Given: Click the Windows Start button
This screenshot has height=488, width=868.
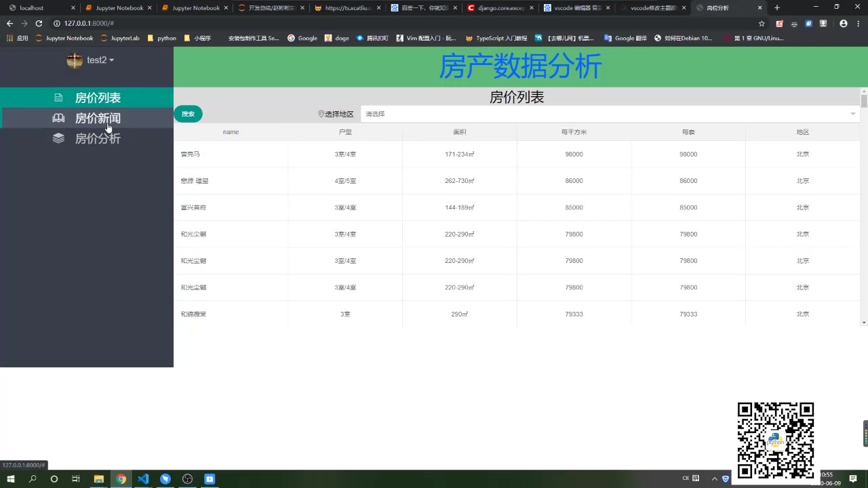Looking at the screenshot, I should point(10,479).
